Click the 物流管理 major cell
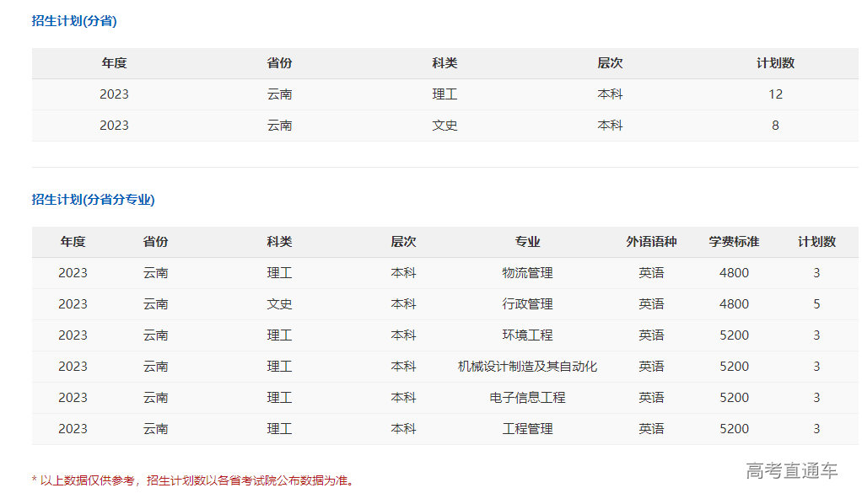This screenshot has height=504, width=862. (527, 273)
